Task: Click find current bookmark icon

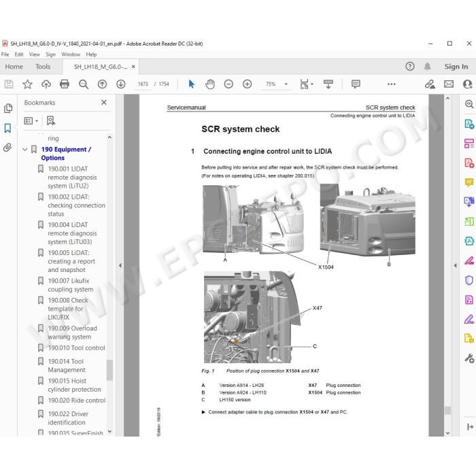Action: click(51, 121)
